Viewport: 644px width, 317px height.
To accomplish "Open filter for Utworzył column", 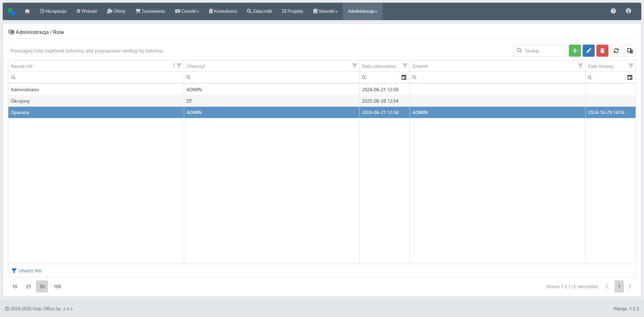I will point(355,66).
